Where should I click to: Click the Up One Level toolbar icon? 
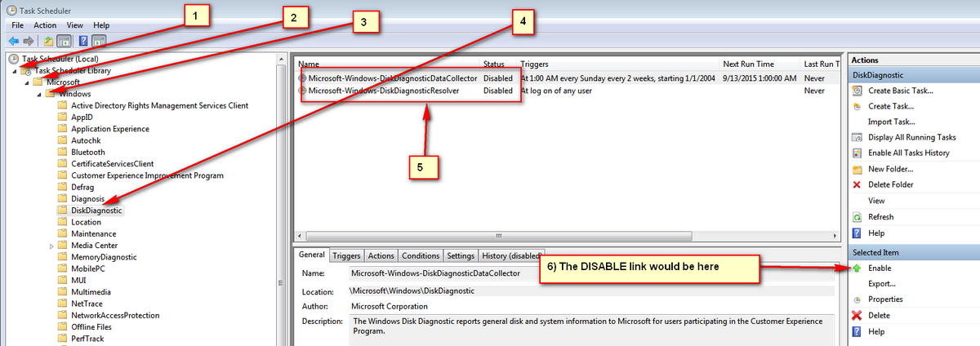(x=49, y=41)
